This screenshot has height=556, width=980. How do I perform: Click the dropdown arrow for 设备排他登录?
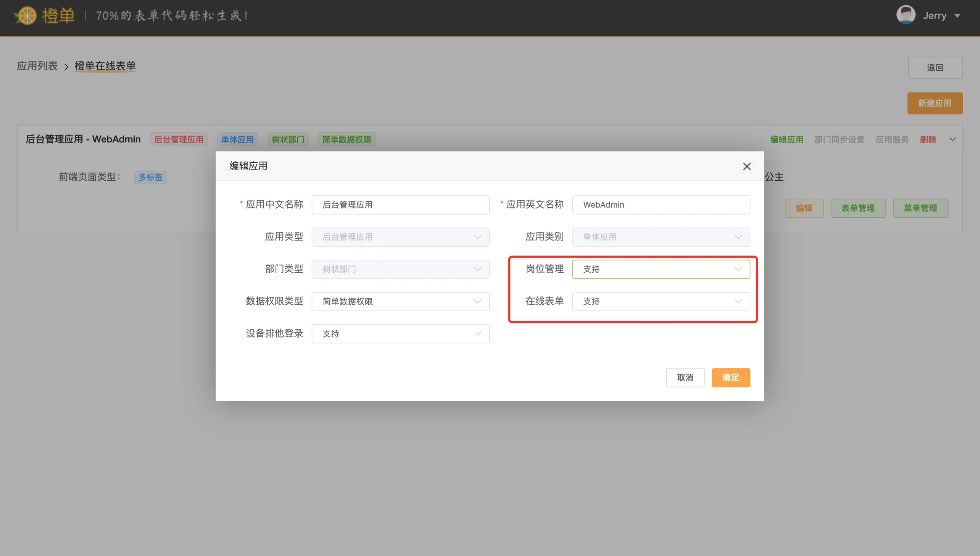[479, 334]
